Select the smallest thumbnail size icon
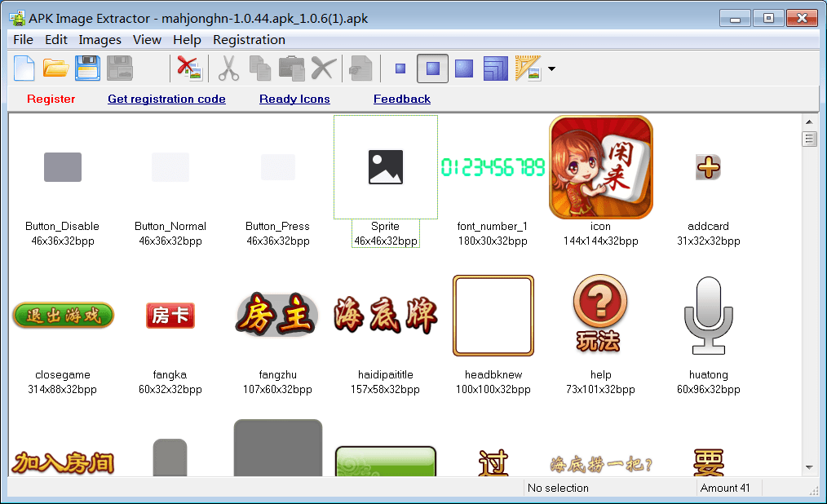Screen dimensions: 827x504 pos(400,69)
